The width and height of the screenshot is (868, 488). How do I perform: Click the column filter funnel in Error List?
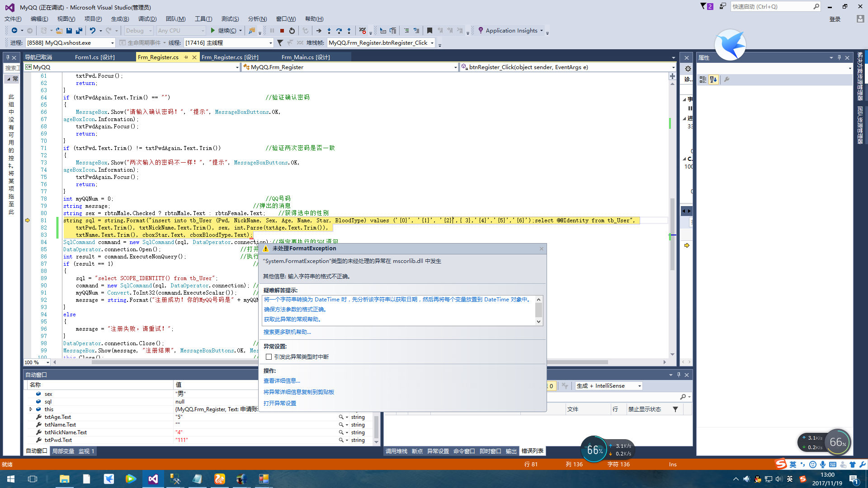675,409
